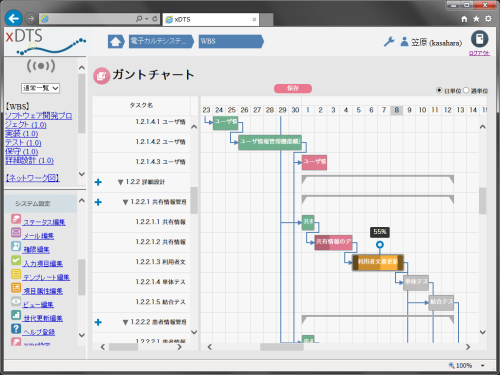Open the wrench settings icon

click(x=389, y=42)
